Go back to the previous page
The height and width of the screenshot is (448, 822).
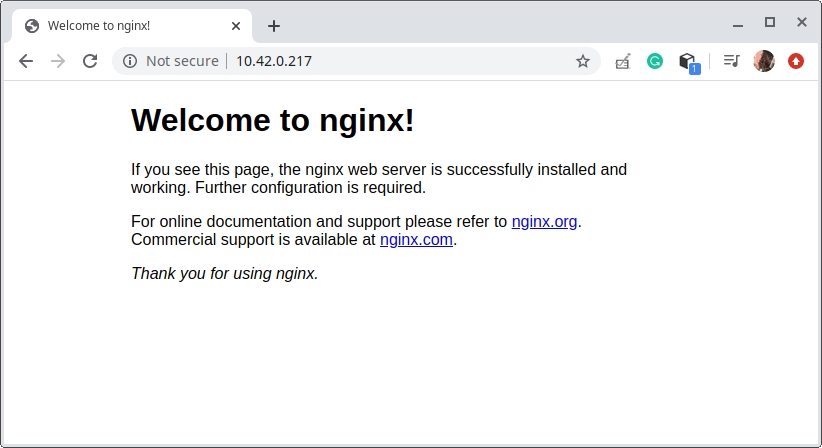(26, 61)
